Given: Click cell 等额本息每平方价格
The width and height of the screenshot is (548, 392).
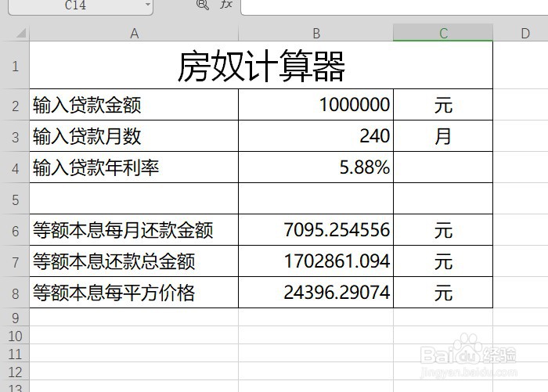Looking at the screenshot, I should coord(134,293).
